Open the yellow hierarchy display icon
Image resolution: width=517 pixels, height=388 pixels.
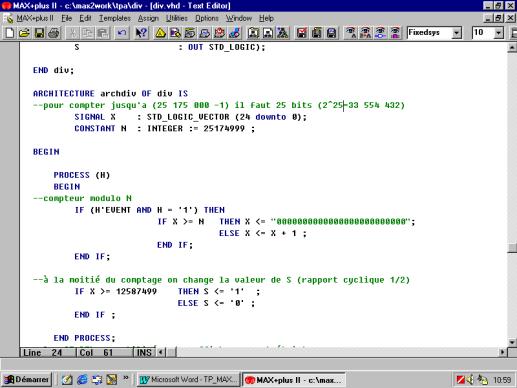[x=160, y=33]
